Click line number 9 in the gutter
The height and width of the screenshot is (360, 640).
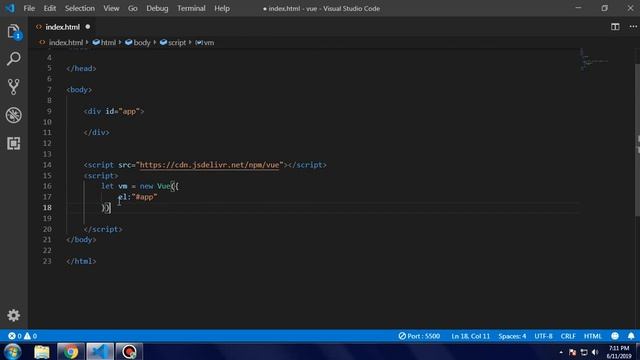pos(49,111)
